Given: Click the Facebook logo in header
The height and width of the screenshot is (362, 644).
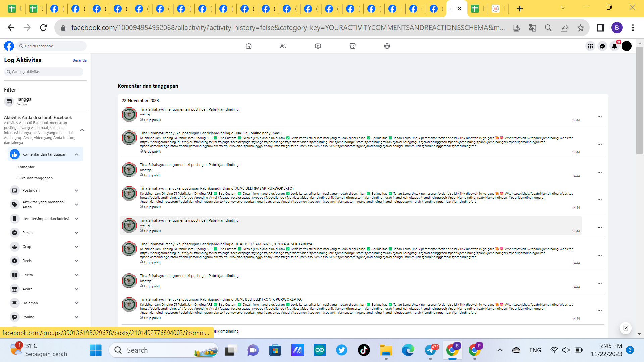Looking at the screenshot, I should [x=9, y=46].
